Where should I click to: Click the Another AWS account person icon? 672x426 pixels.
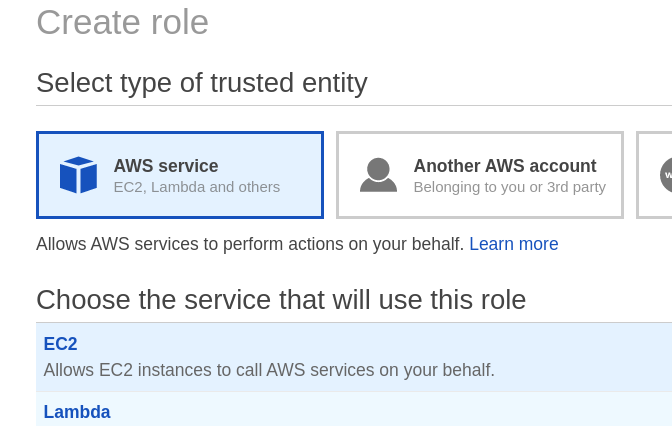click(x=378, y=175)
